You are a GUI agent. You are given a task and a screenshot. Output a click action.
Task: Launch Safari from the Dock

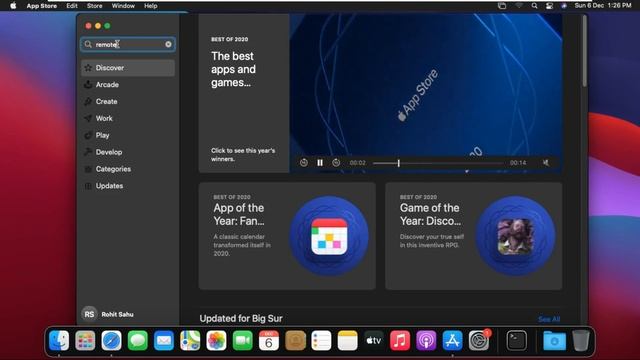(x=111, y=340)
